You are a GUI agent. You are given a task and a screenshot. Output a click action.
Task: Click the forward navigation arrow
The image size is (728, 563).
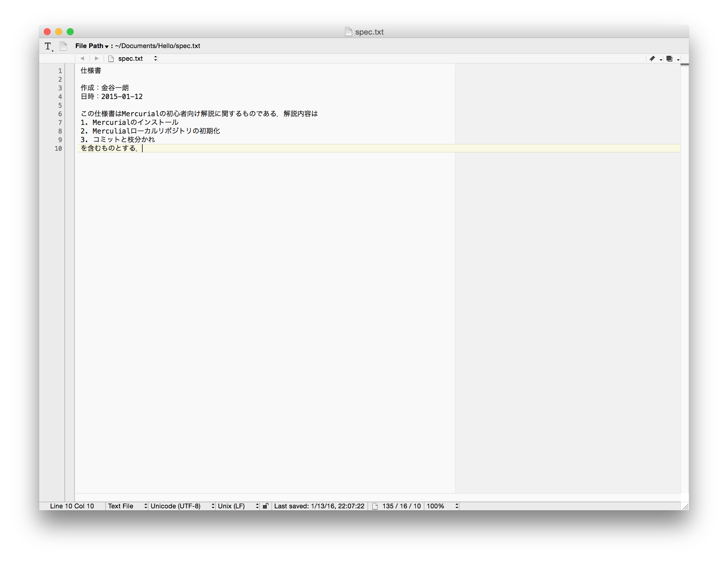click(x=96, y=58)
